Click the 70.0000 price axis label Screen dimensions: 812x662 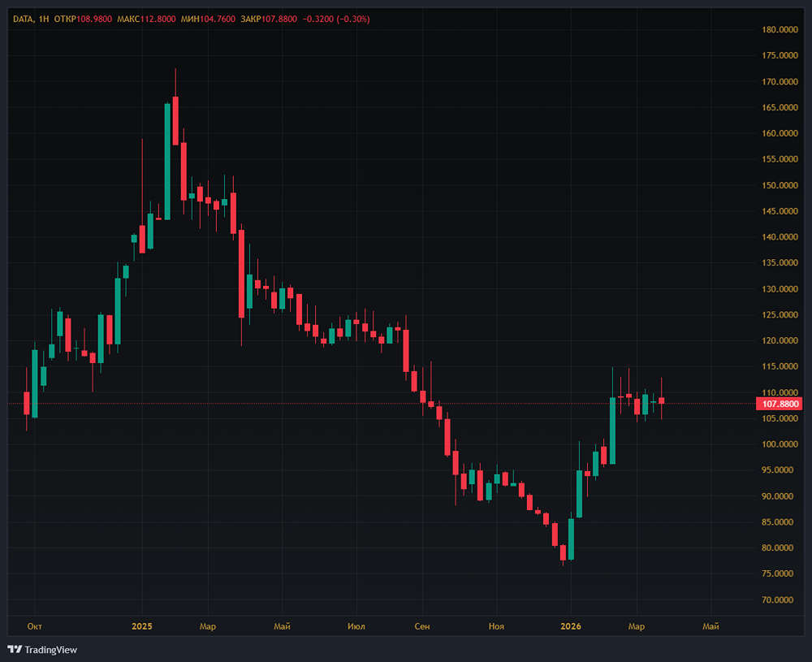click(x=777, y=599)
